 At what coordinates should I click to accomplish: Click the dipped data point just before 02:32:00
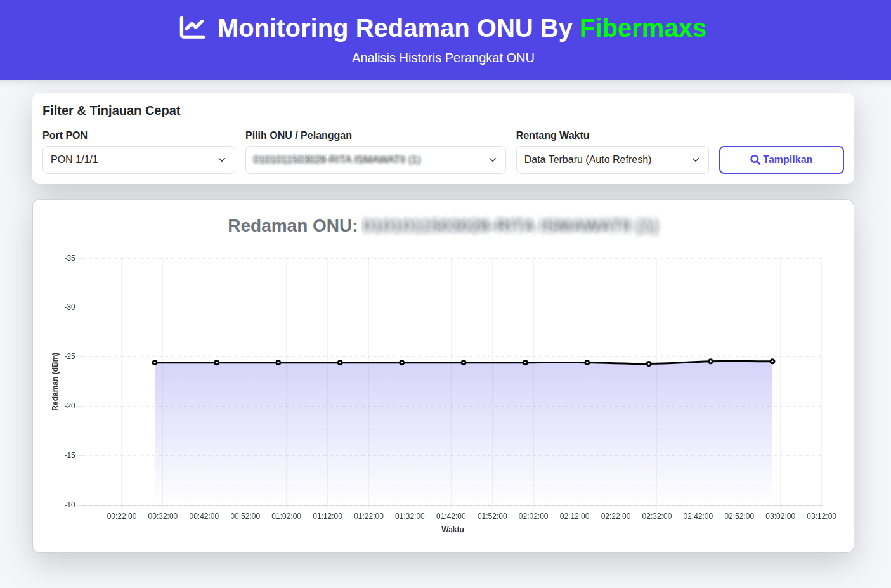pyautogui.click(x=649, y=364)
